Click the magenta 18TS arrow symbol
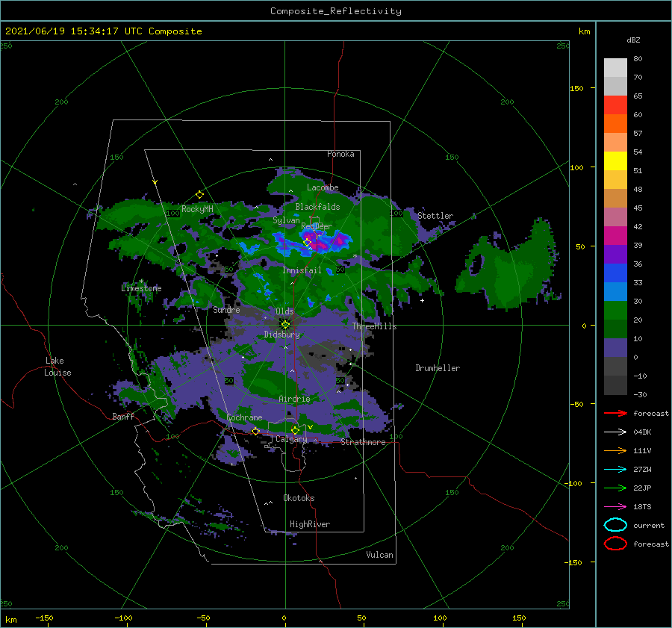Image resolution: width=672 pixels, height=628 pixels. tap(615, 507)
